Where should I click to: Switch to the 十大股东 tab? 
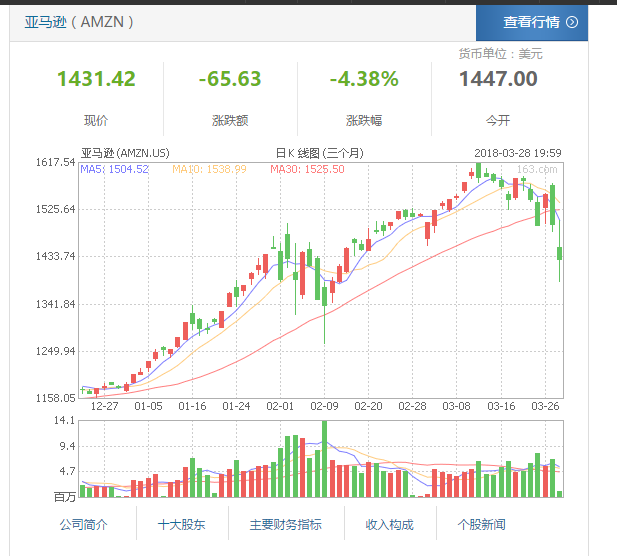(x=181, y=525)
